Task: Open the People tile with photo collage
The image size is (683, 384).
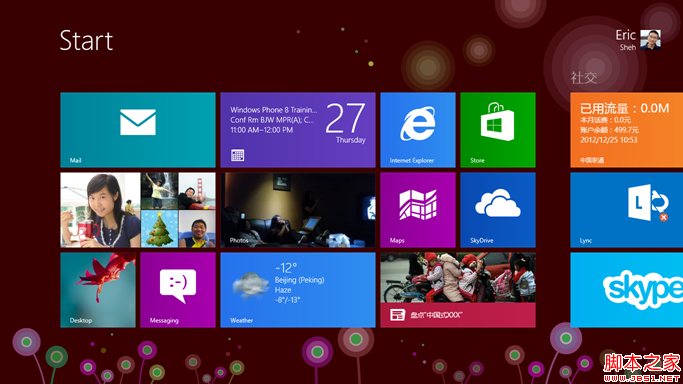Action: click(x=138, y=210)
